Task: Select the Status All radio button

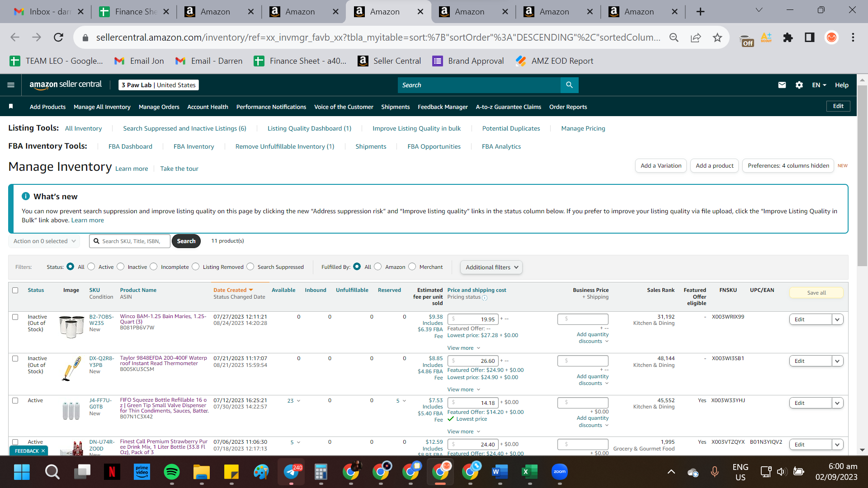Action: pos(70,267)
